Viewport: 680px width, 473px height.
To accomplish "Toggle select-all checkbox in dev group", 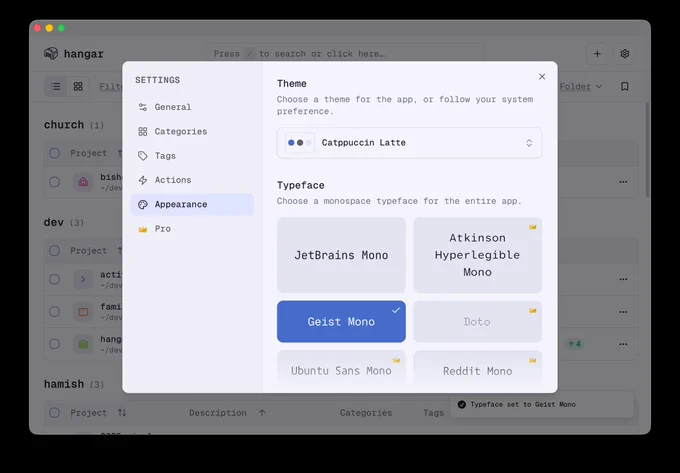I will pos(54,251).
